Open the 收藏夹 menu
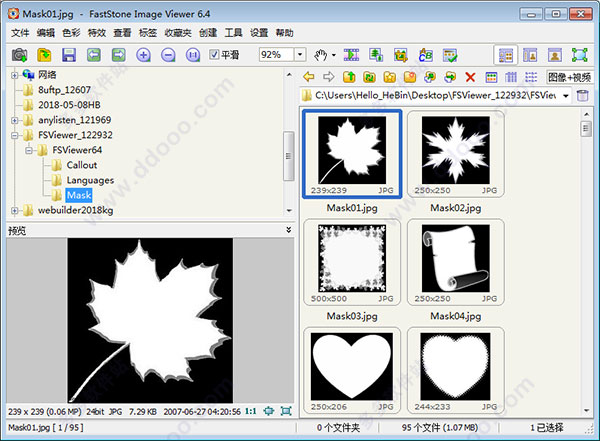 [x=178, y=33]
